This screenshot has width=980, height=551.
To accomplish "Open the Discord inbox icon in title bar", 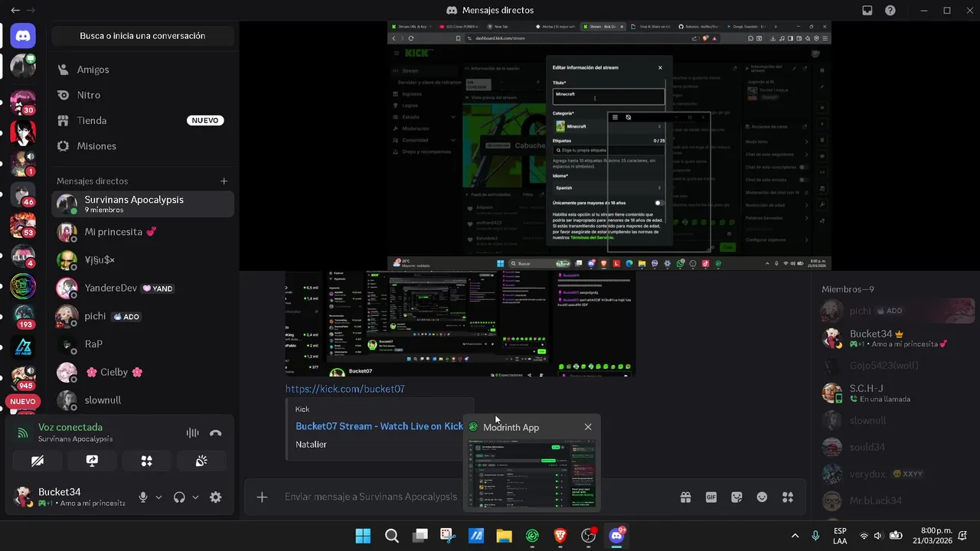I will 867,11.
